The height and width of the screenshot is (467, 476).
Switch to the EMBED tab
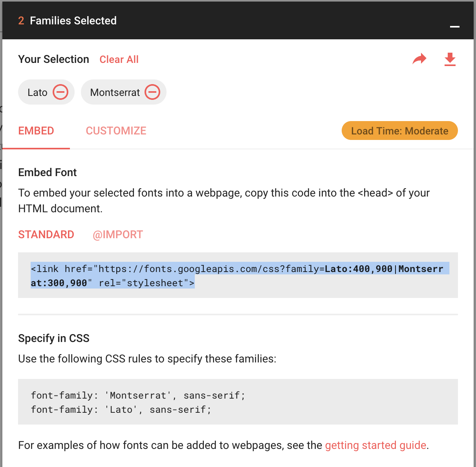click(x=36, y=131)
